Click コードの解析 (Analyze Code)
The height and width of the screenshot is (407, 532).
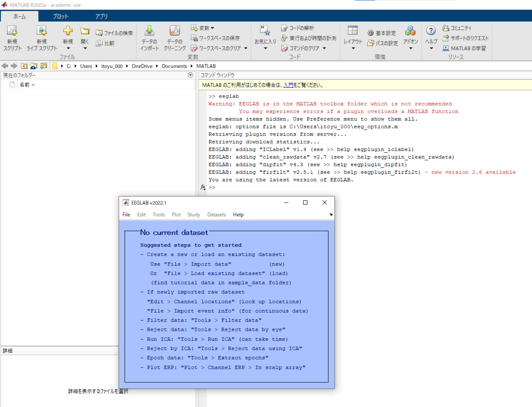point(298,28)
